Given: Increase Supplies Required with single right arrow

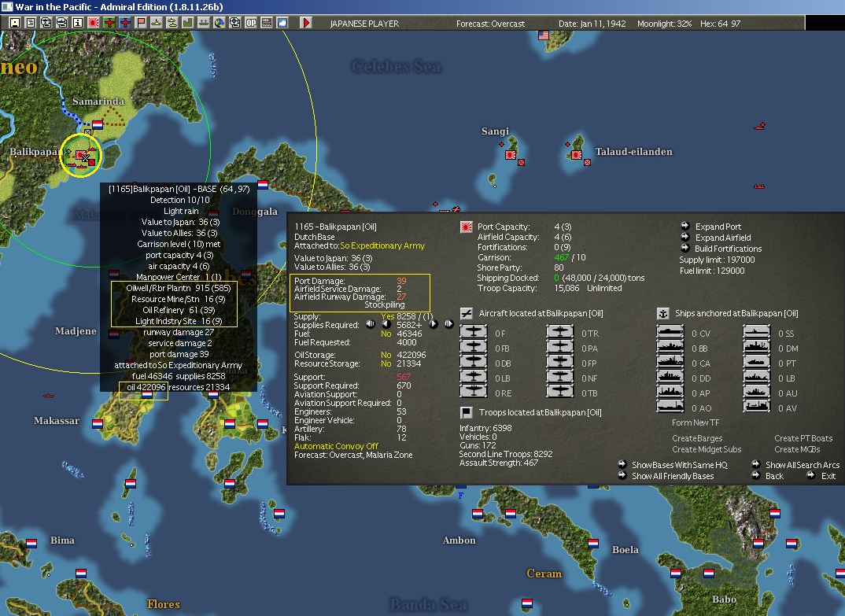Looking at the screenshot, I should coord(433,324).
